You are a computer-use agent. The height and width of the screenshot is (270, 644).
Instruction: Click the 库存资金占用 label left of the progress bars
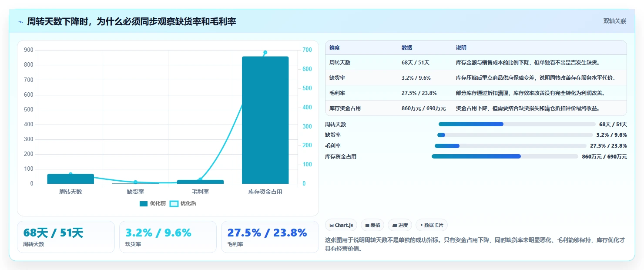[x=341, y=157]
